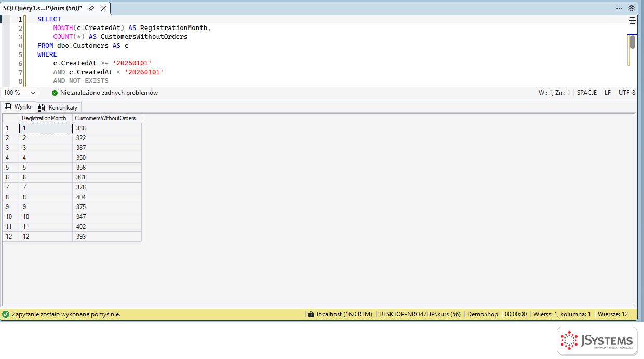Click the editor's vertical scrollbar thumb
The height and width of the screenshot is (359, 644).
coord(633,42)
